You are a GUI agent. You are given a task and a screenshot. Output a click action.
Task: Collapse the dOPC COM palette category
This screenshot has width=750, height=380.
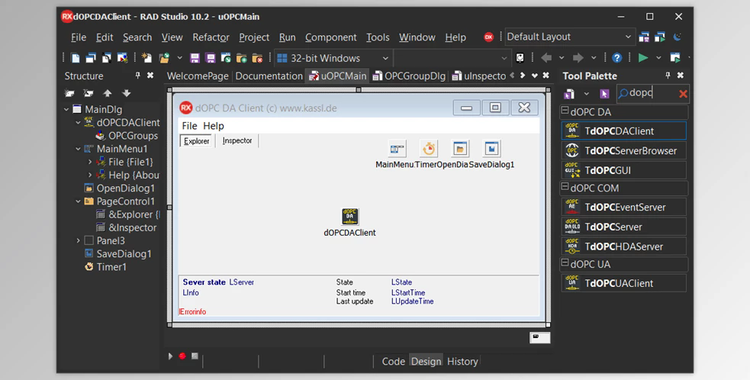(x=565, y=187)
